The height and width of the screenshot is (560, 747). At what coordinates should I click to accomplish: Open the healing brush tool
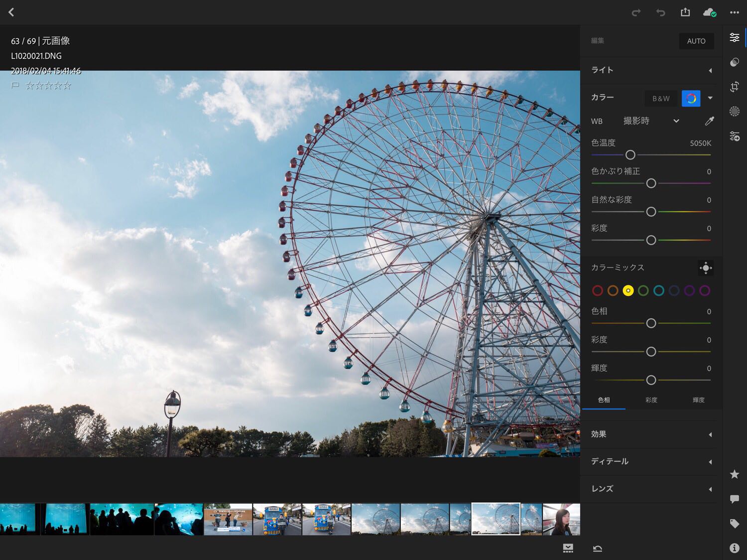coord(735,62)
